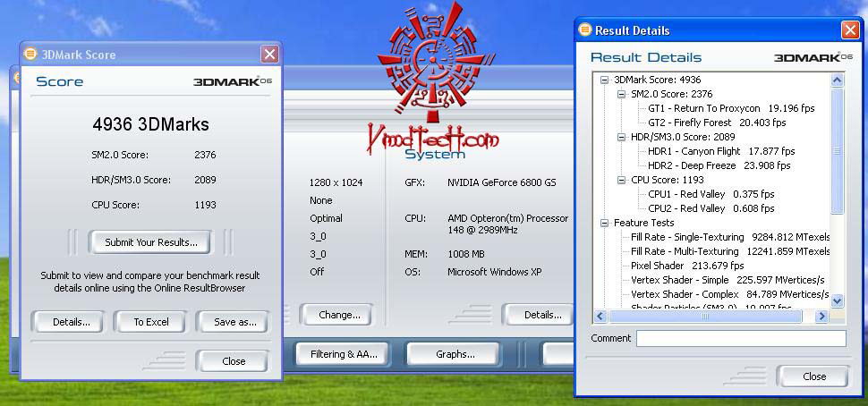Click the Save as button

click(x=234, y=322)
